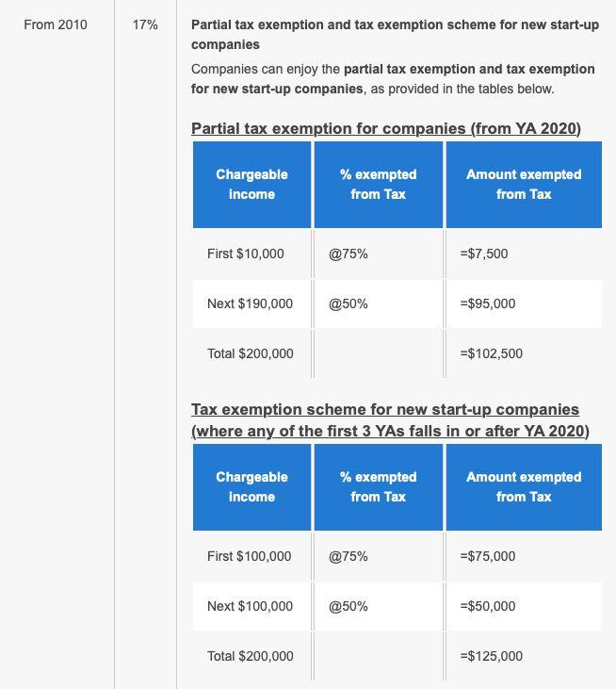Select the =$50,000 amount cell
This screenshot has height=689, width=616.
pyautogui.click(x=488, y=606)
